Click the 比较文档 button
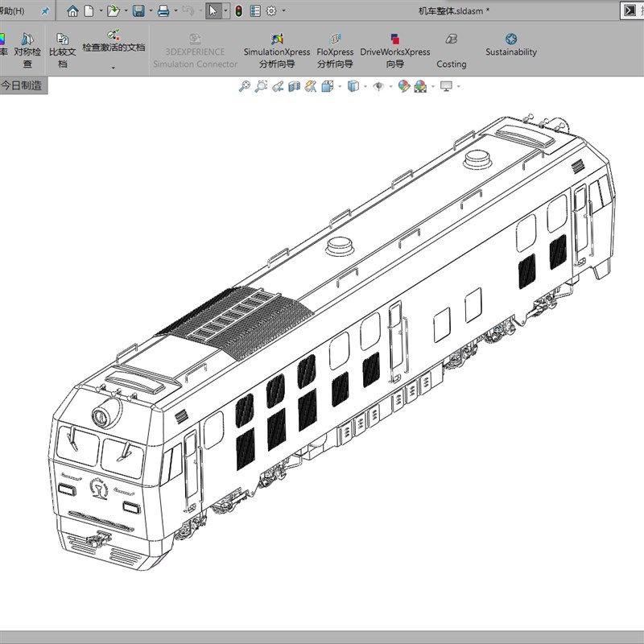Screen dimensions: 644x644 pos(63,50)
